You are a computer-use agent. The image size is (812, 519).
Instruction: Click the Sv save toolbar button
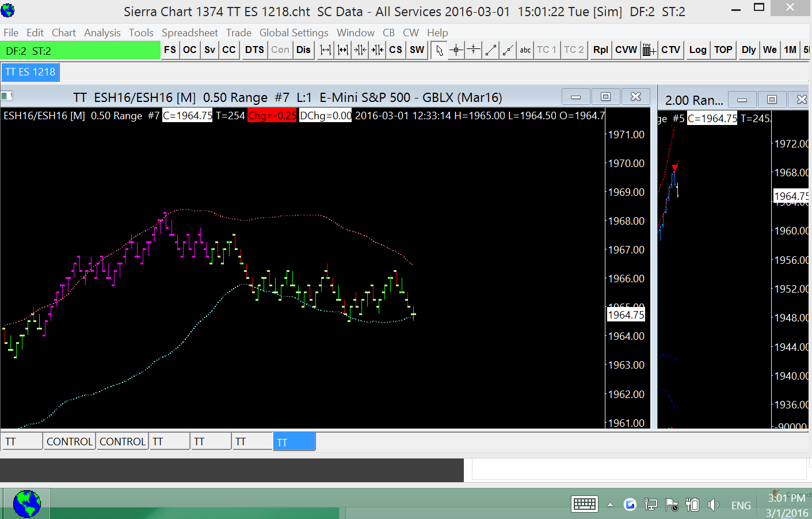click(x=209, y=50)
